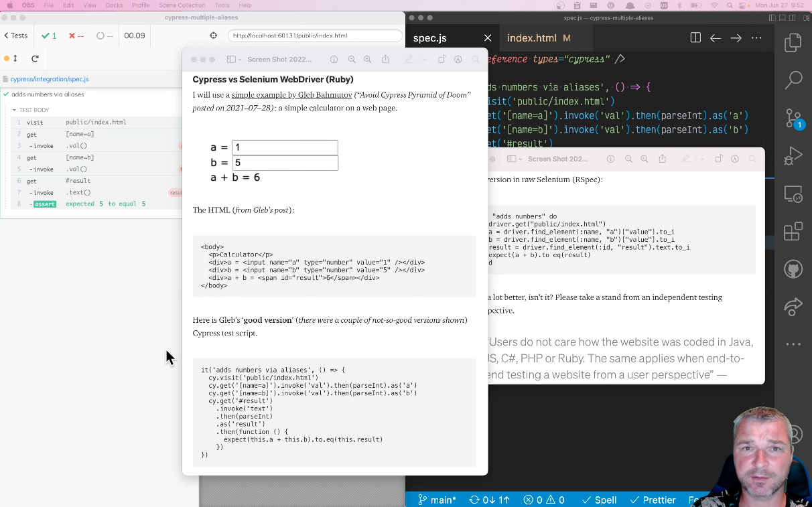Screen dimensions: 812x507
Task: Switch to the index.html editor tab
Action: pyautogui.click(x=539, y=38)
